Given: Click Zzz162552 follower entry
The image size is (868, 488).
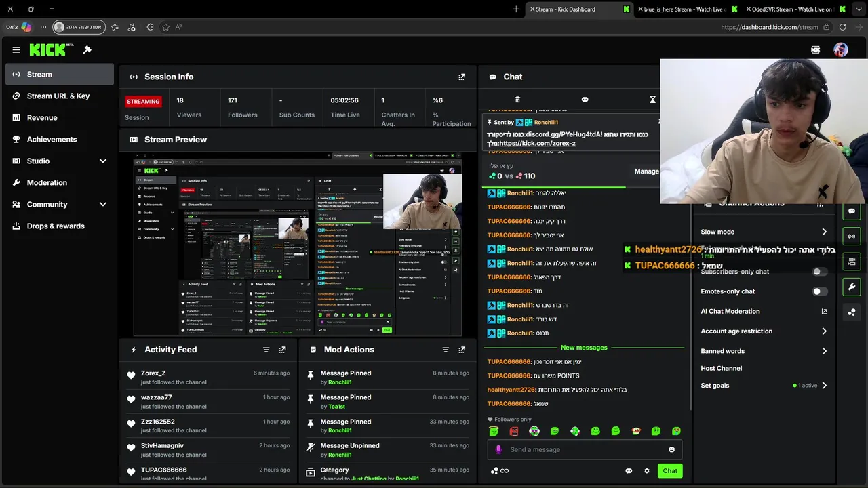Looking at the screenshot, I should [x=208, y=426].
